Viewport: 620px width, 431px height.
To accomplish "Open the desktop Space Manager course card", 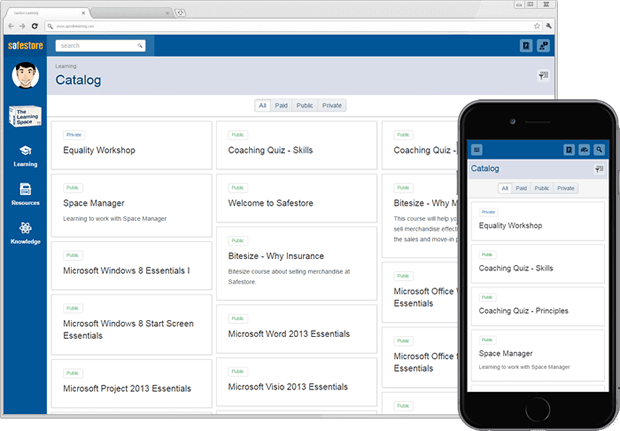I will click(132, 206).
